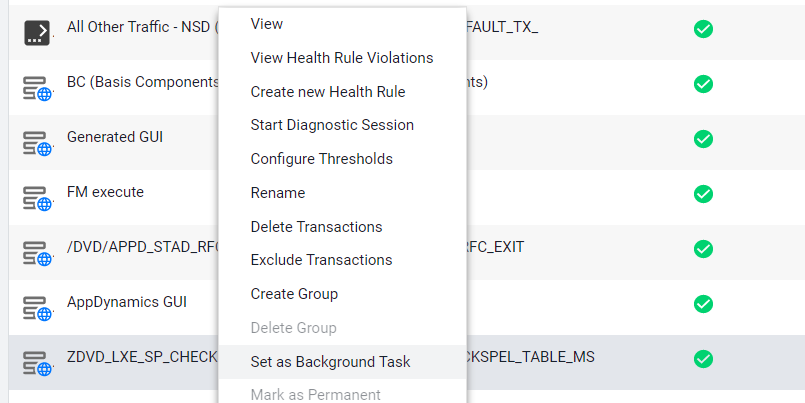
Task: Click the icon beside /DVD/APPD_STAD_RFC row
Action: tap(37, 253)
